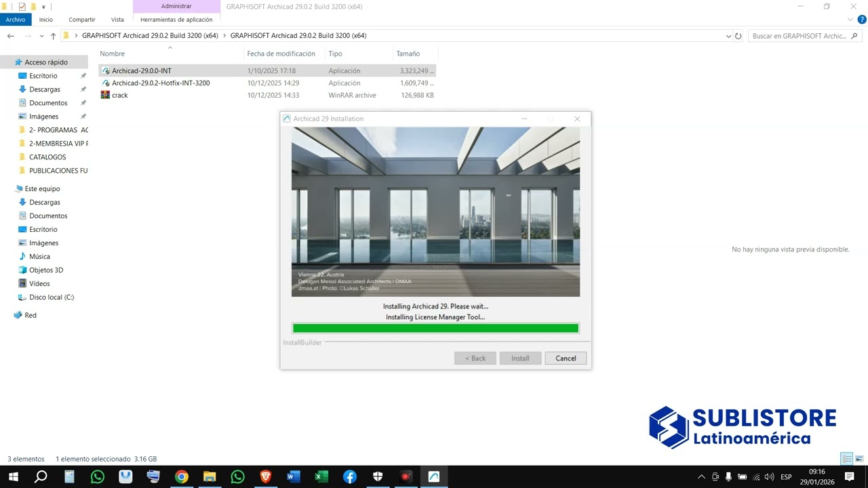Click the Up one level arrow

[x=53, y=36]
